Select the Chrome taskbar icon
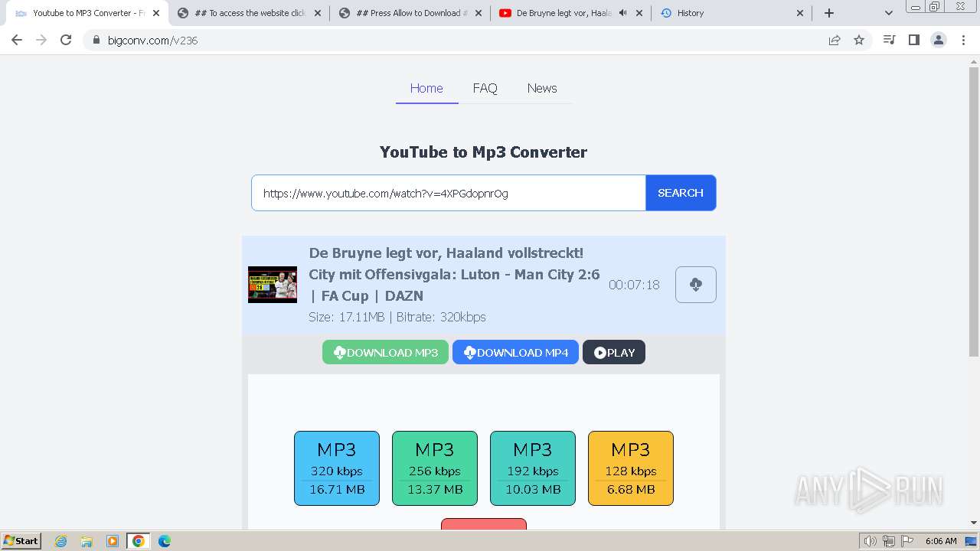The height and width of the screenshot is (551, 980). 138,541
